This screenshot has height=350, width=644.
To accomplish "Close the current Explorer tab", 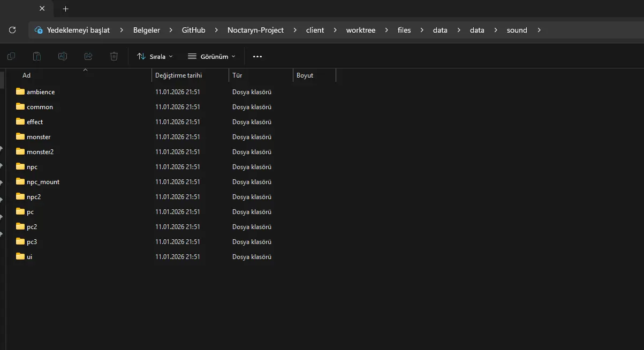I will tap(42, 9).
